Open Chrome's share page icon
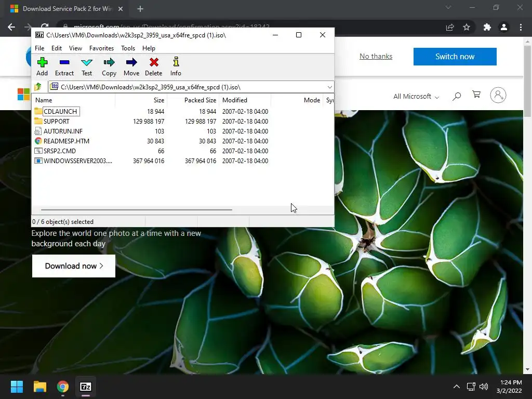The width and height of the screenshot is (532, 399). click(x=450, y=27)
